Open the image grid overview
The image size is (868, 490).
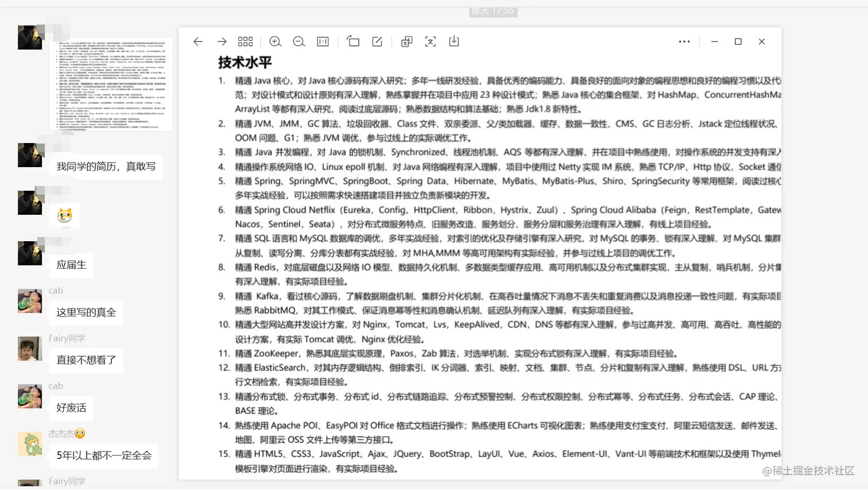pos(245,41)
